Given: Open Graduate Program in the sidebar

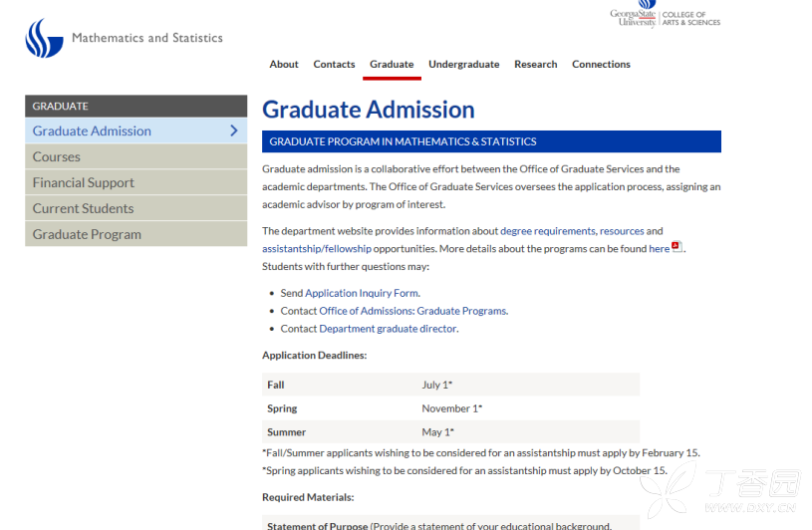Looking at the screenshot, I should (87, 234).
